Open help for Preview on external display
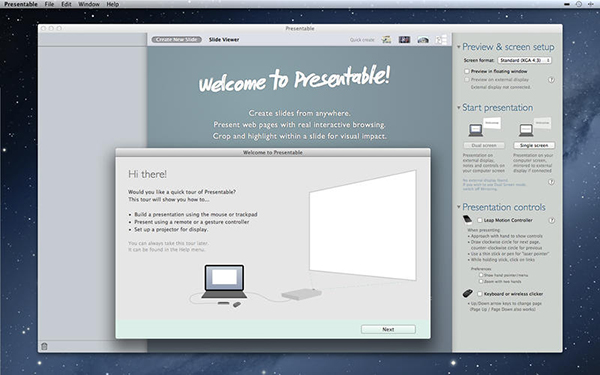The width and height of the screenshot is (600, 375). tap(551, 80)
